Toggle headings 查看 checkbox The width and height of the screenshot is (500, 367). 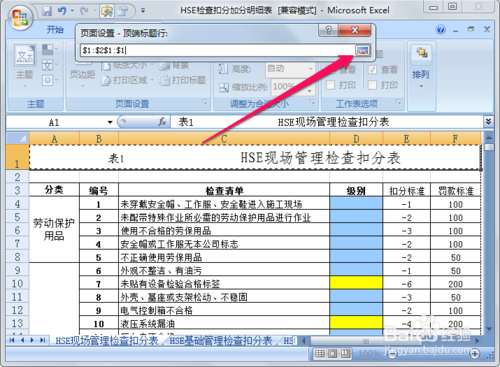tap(372, 70)
